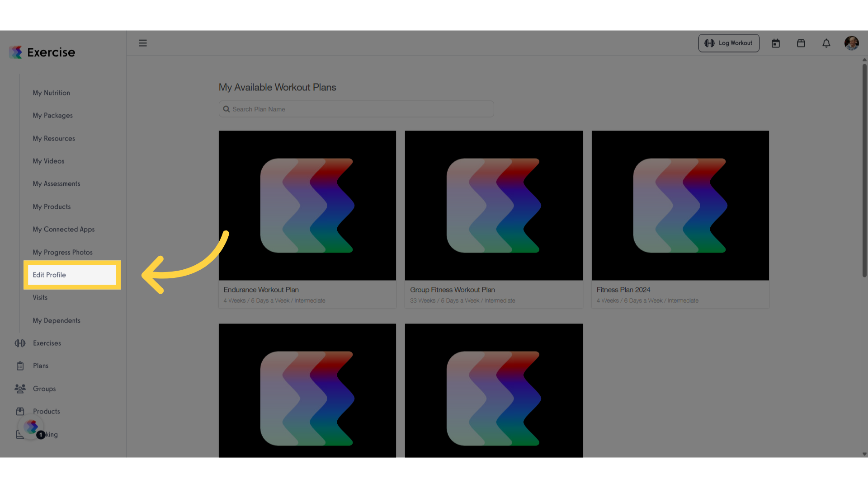868x488 pixels.
Task: Focus the Search Plan Name field
Action: 356,109
